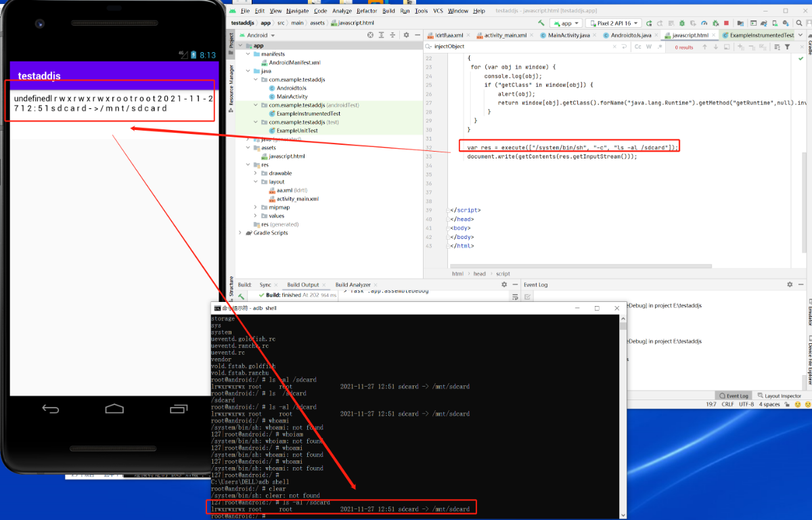Open the Build Output tab
812x520 pixels.
pos(303,285)
